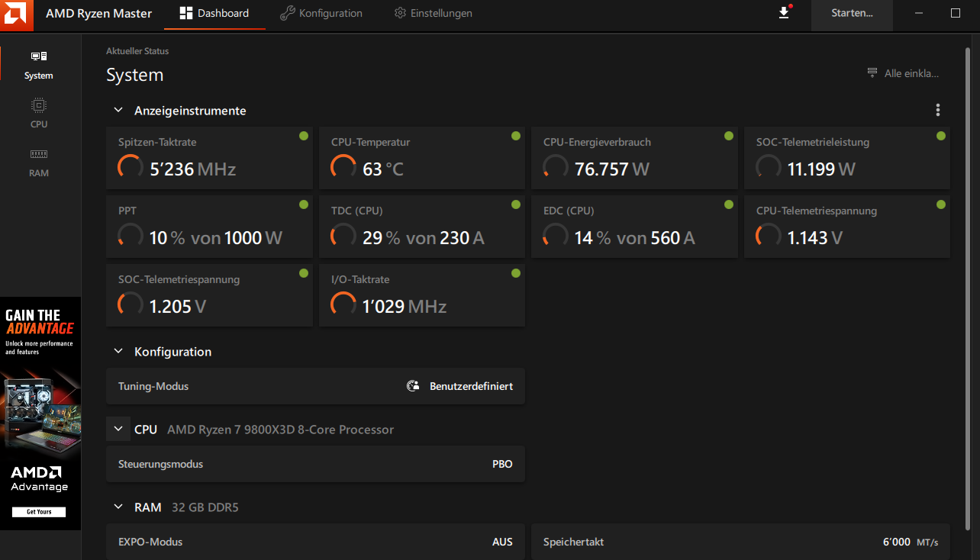Click the Speichertakt label
The image size is (980, 560).
point(574,542)
